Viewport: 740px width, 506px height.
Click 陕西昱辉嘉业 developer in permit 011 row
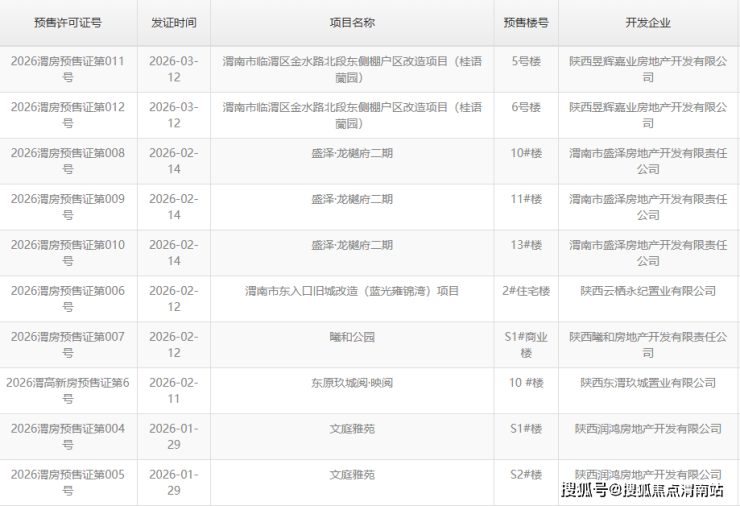[648, 69]
